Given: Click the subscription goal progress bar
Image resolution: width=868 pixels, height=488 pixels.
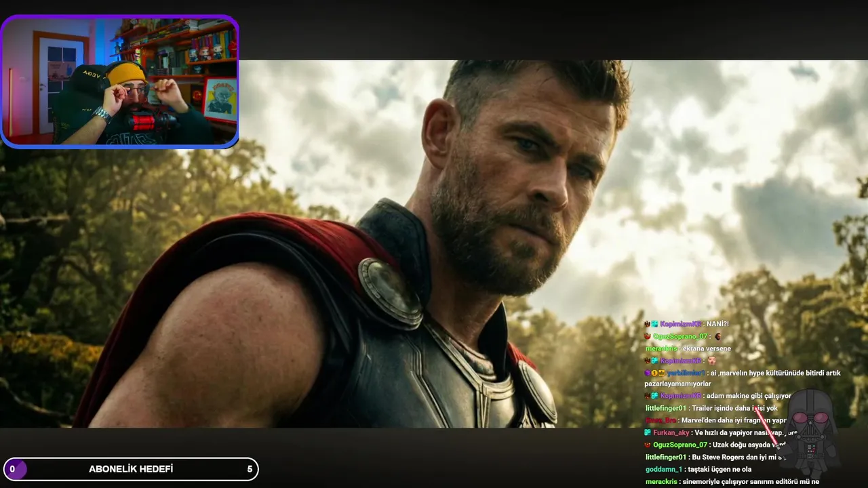Looking at the screenshot, I should pos(131,469).
